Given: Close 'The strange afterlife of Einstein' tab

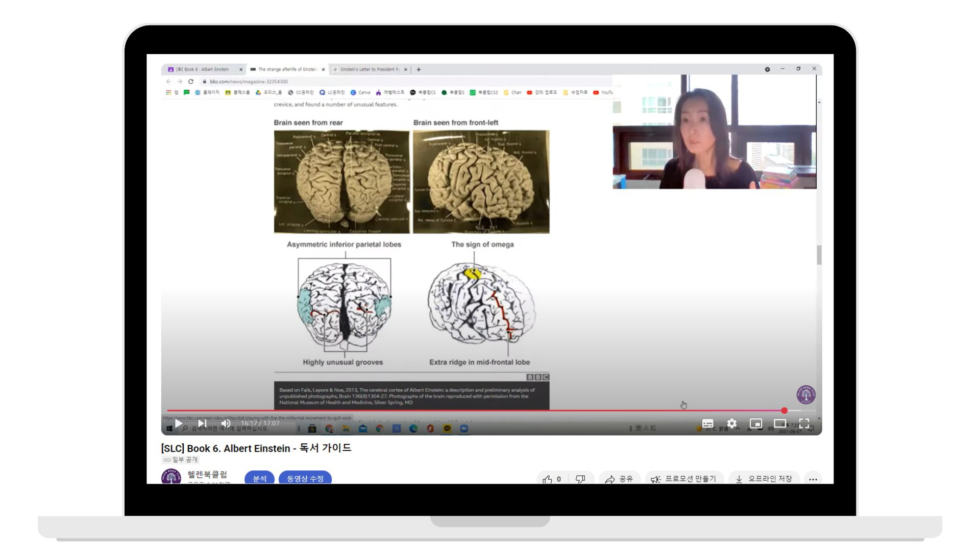Looking at the screenshot, I should pyautogui.click(x=323, y=69).
